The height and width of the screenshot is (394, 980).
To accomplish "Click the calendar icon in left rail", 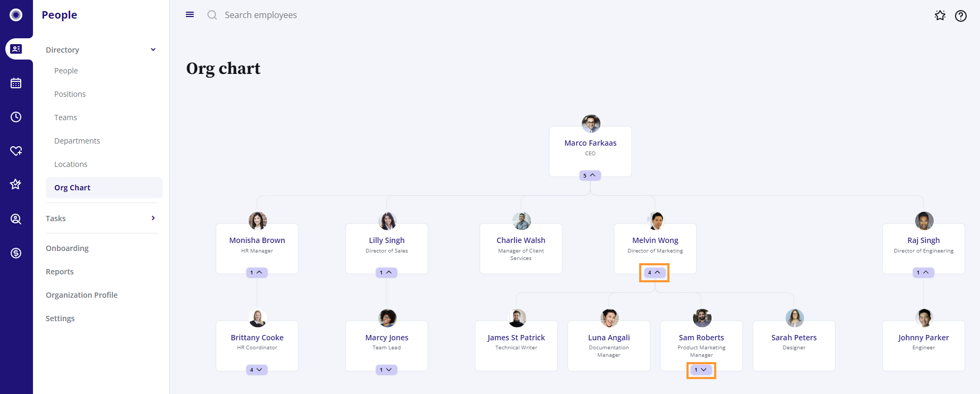I will click(16, 83).
